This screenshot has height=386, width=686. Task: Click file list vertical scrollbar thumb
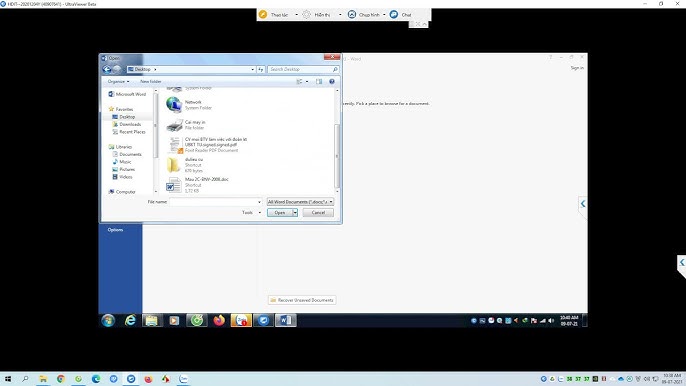click(x=336, y=156)
